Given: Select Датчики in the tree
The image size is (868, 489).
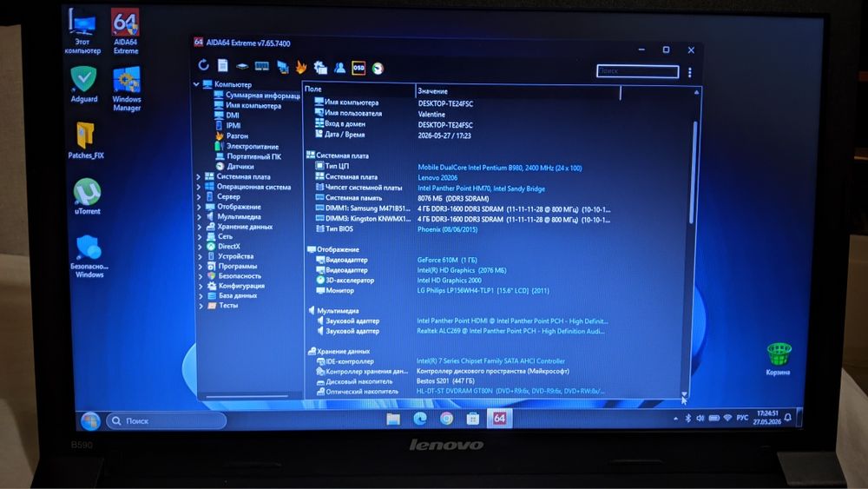Looking at the screenshot, I should pyautogui.click(x=240, y=166).
